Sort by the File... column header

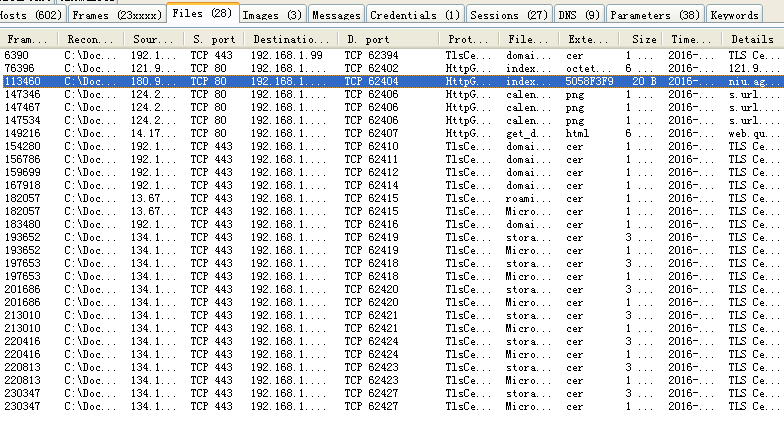point(528,39)
